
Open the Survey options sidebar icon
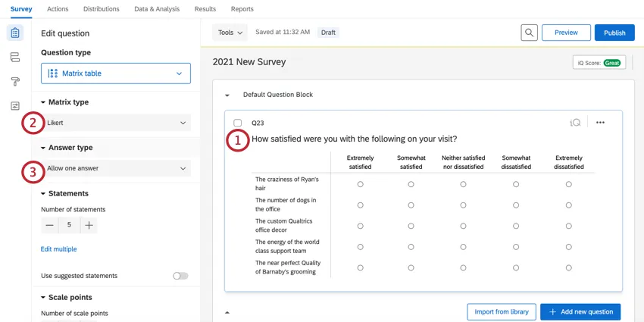click(x=15, y=106)
